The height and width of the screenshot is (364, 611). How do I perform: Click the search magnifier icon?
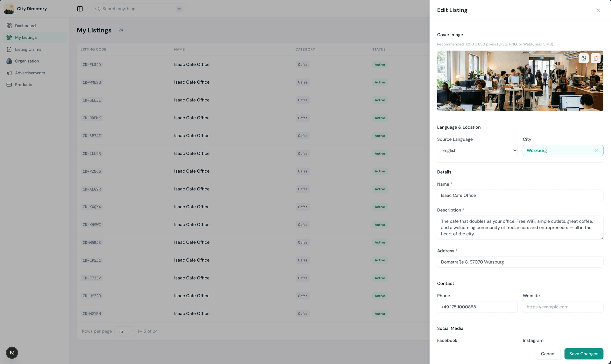(x=97, y=9)
